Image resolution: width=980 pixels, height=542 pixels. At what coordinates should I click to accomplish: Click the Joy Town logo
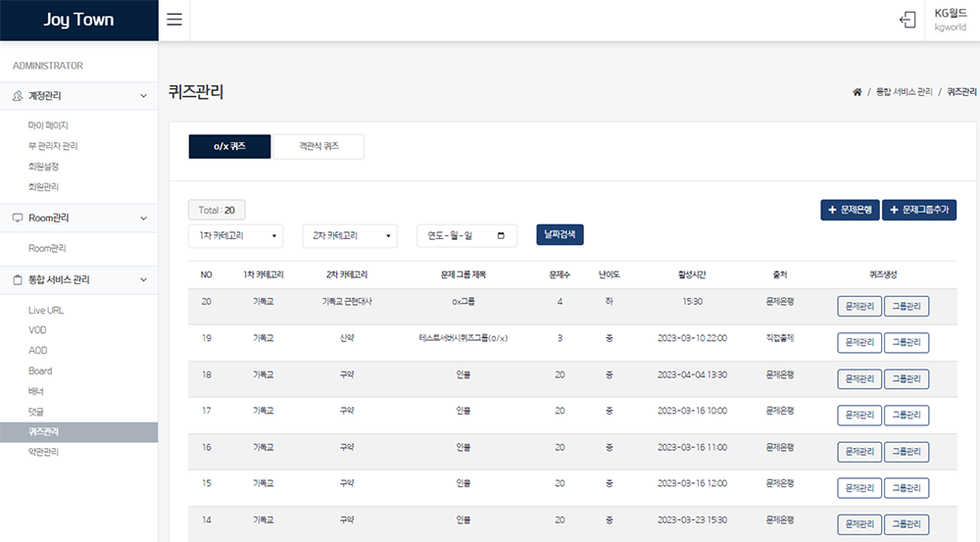(x=78, y=21)
